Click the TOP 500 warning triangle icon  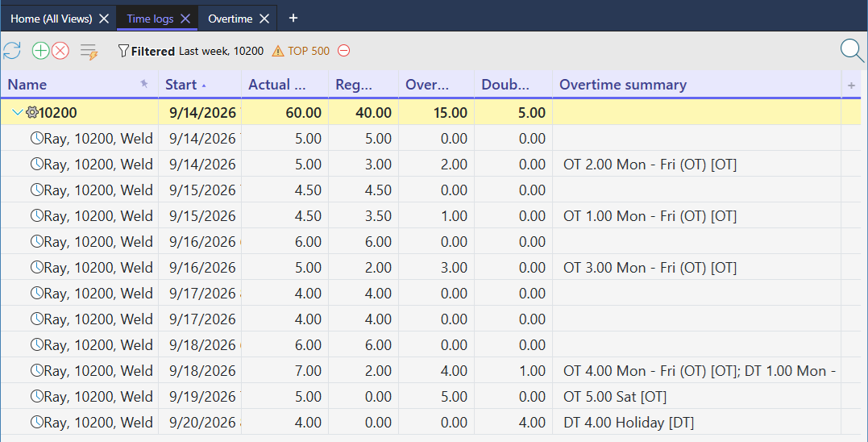278,52
